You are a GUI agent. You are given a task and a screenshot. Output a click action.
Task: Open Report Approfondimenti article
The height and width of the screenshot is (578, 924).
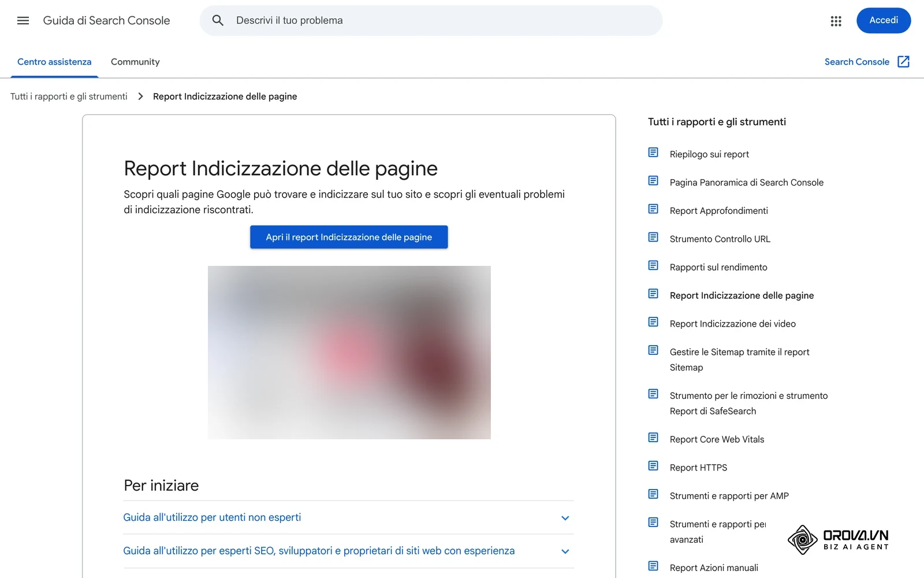click(x=719, y=211)
